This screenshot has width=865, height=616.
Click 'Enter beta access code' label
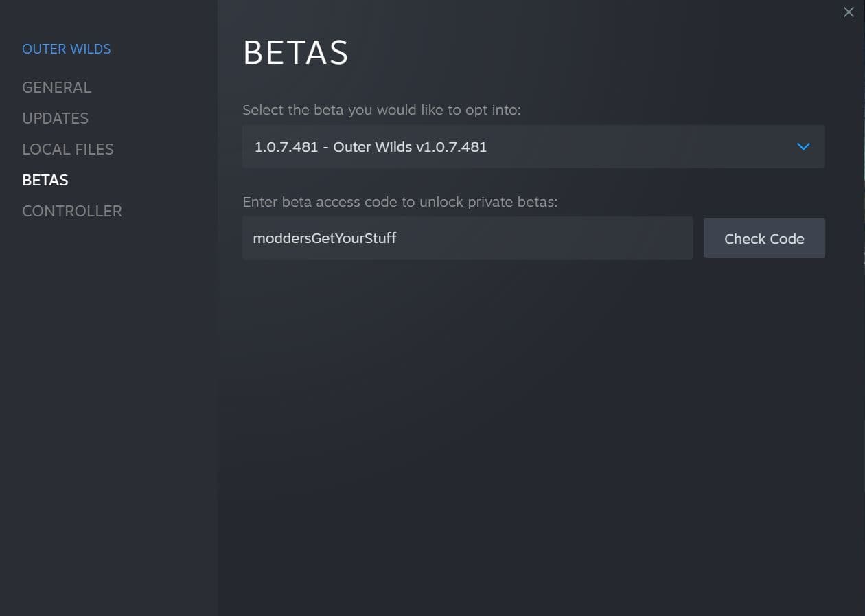pyautogui.click(x=400, y=203)
